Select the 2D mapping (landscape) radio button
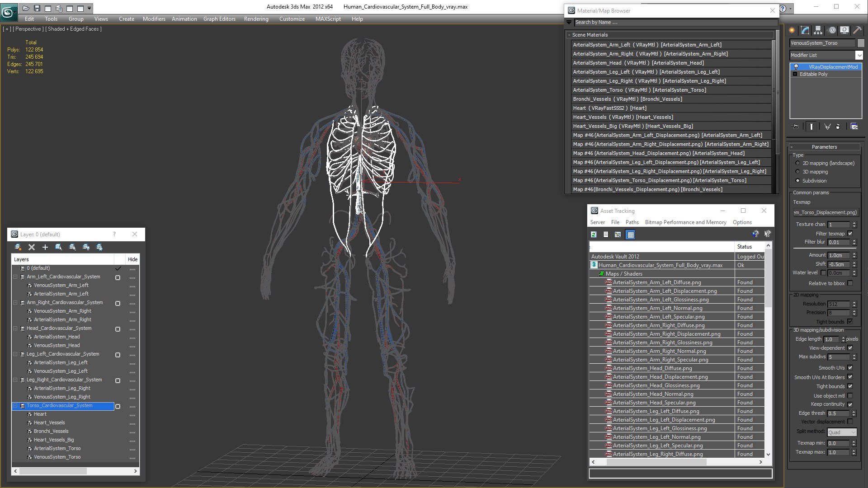This screenshot has height=488, width=868. point(797,163)
